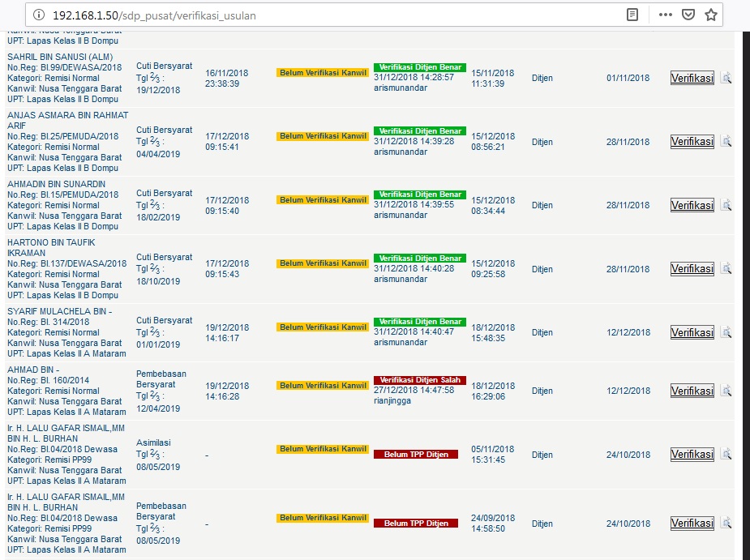
Task: Click the Save to Pocket icon
Action: [688, 15]
